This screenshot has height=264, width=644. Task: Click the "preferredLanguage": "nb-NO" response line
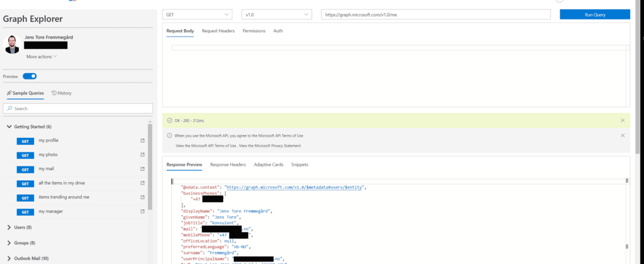pos(216,247)
